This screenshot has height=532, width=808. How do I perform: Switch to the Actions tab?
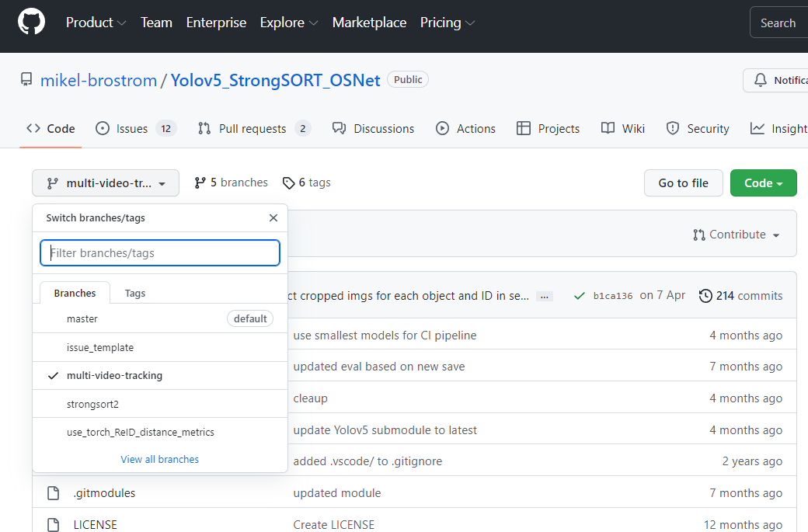click(x=465, y=129)
